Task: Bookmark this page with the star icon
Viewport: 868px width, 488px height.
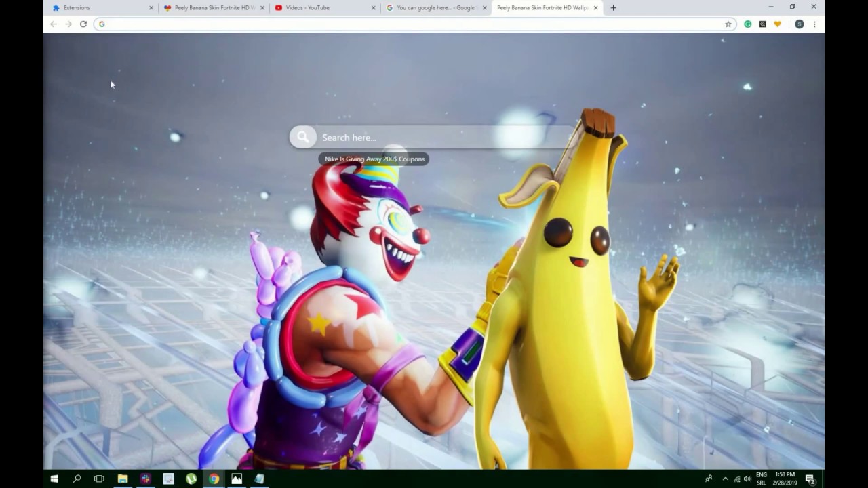Action: (728, 24)
